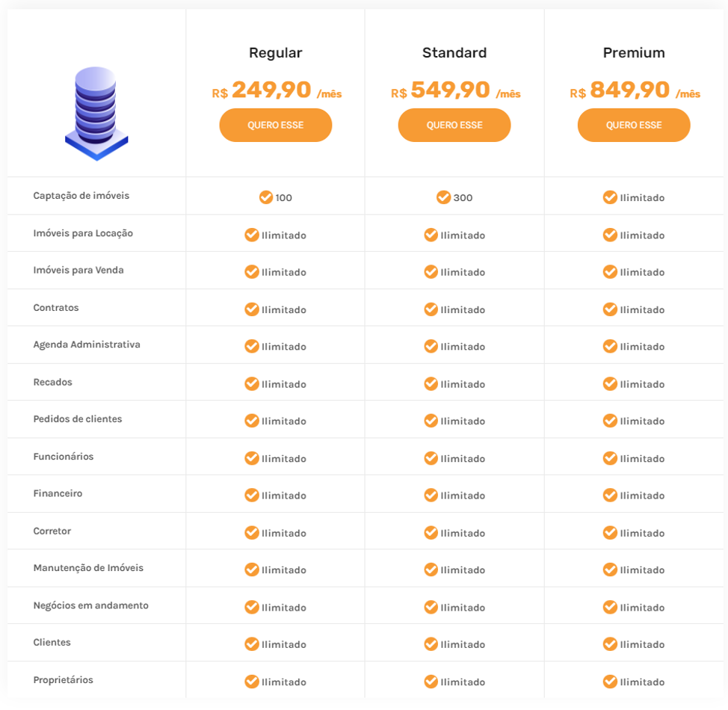The image size is (728, 710).
Task: Click the database stack illustration icon
Action: tap(96, 113)
